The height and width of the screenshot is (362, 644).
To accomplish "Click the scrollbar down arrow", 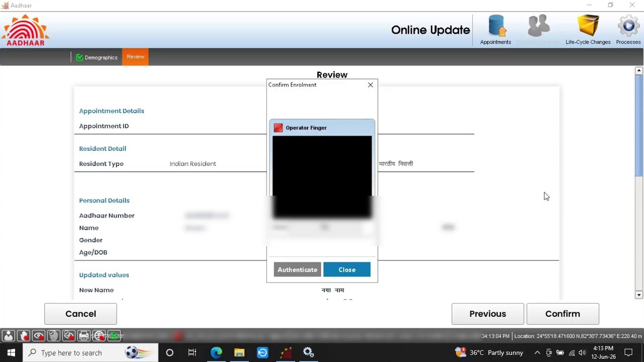I will (x=639, y=295).
